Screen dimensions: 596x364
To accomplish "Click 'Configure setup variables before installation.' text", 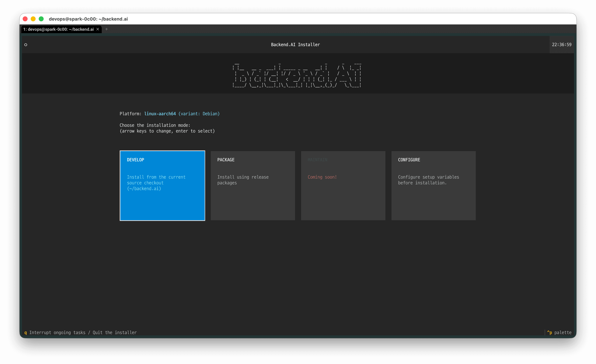I will (428, 180).
